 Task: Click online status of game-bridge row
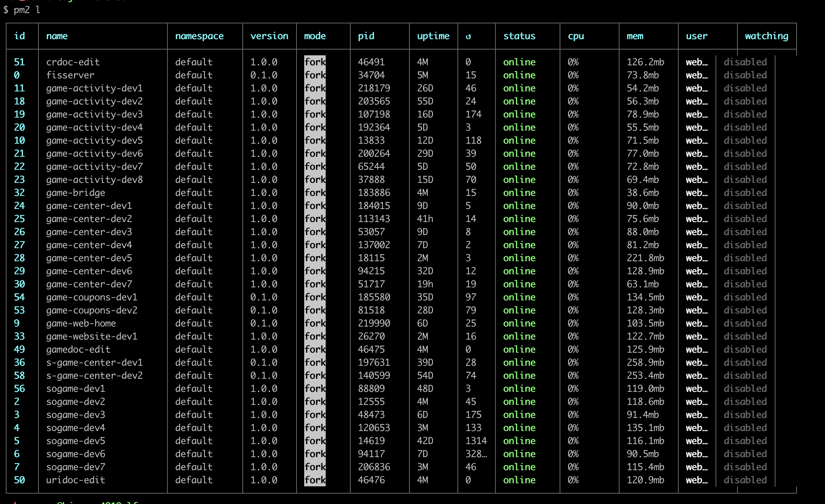(x=519, y=193)
